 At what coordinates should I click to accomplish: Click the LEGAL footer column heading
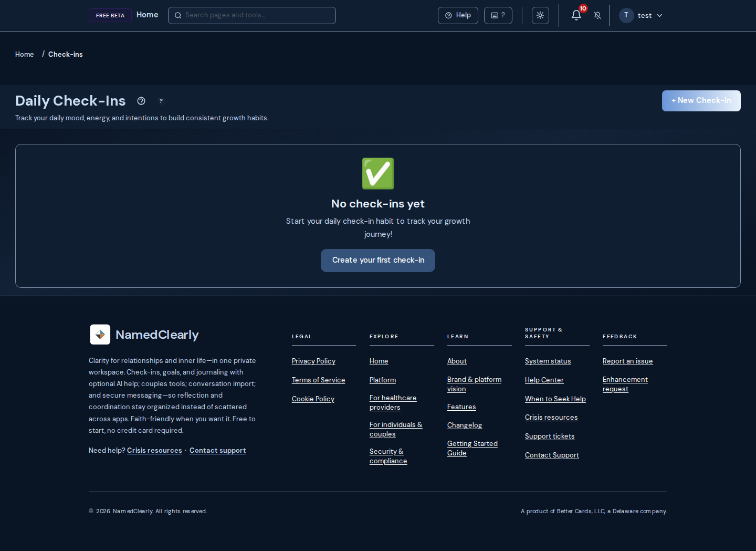click(302, 337)
